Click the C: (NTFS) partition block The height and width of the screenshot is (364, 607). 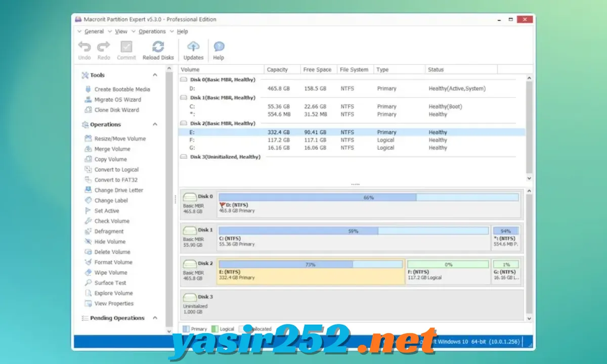[354, 238]
